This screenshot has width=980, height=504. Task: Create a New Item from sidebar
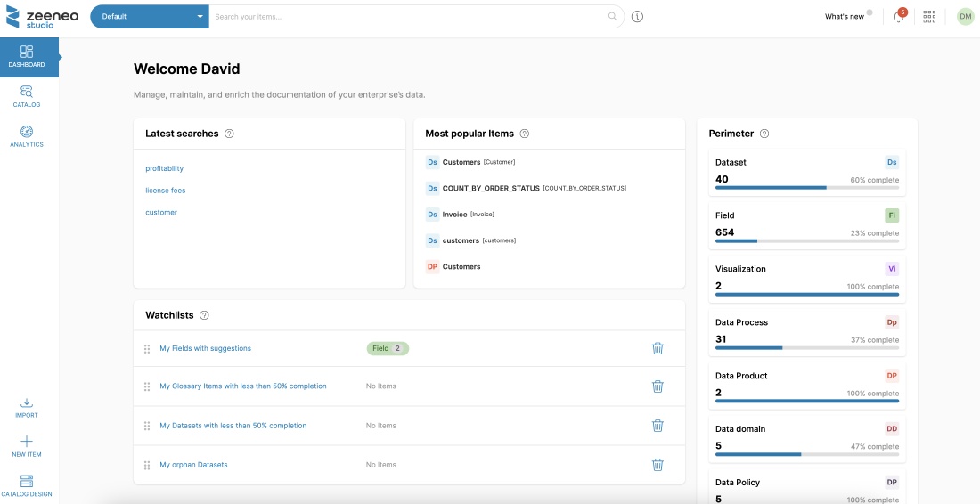tap(27, 446)
